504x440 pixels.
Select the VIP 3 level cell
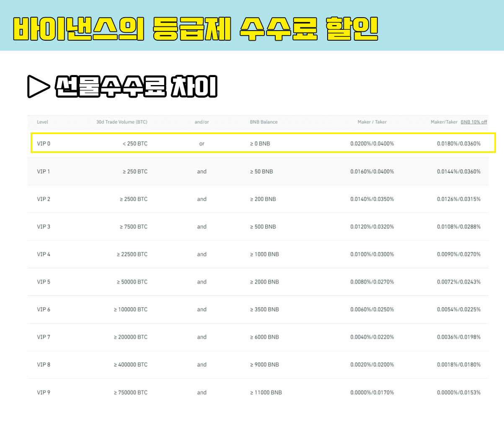[x=44, y=227]
